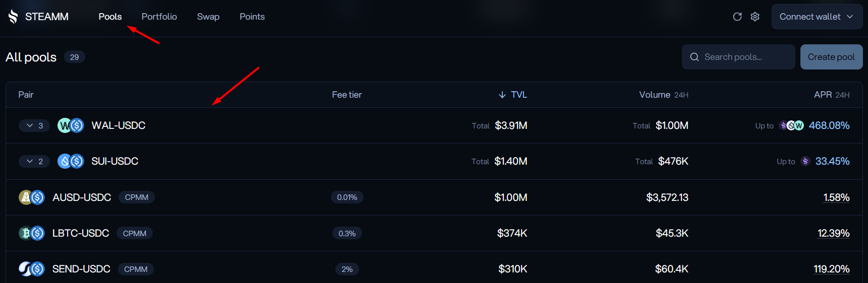Click the LBTC-USDC token pair icons
868x283 pixels.
pos(32,233)
